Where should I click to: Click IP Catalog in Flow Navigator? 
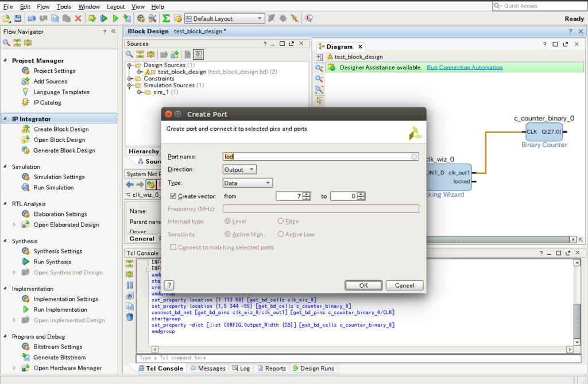[x=47, y=102]
